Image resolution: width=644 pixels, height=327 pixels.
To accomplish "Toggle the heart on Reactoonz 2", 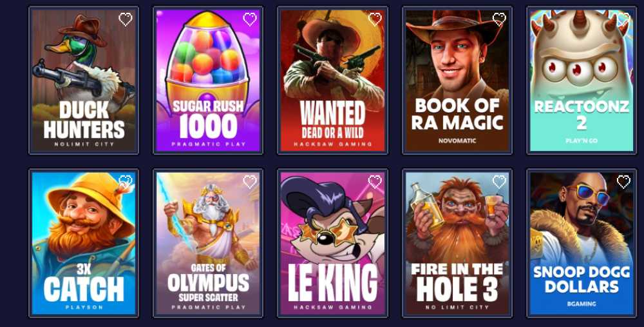I will coord(623,19).
